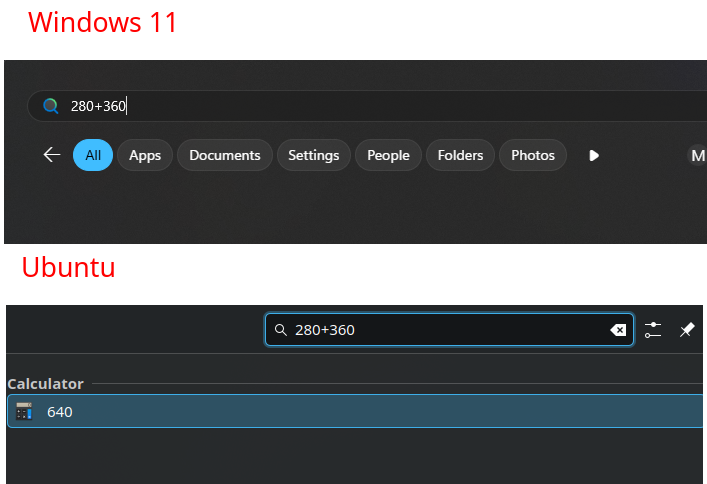Click the Calculator category header

click(45, 384)
